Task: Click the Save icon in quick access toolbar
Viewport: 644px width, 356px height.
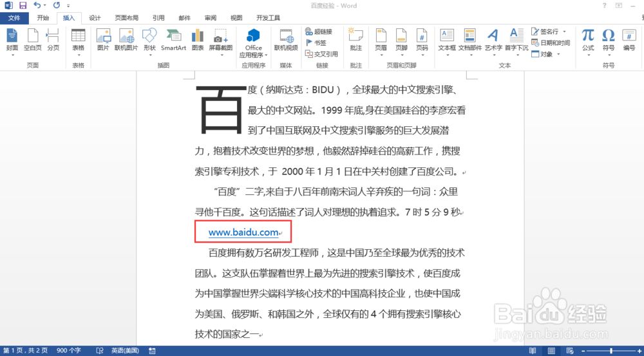Action: point(23,5)
